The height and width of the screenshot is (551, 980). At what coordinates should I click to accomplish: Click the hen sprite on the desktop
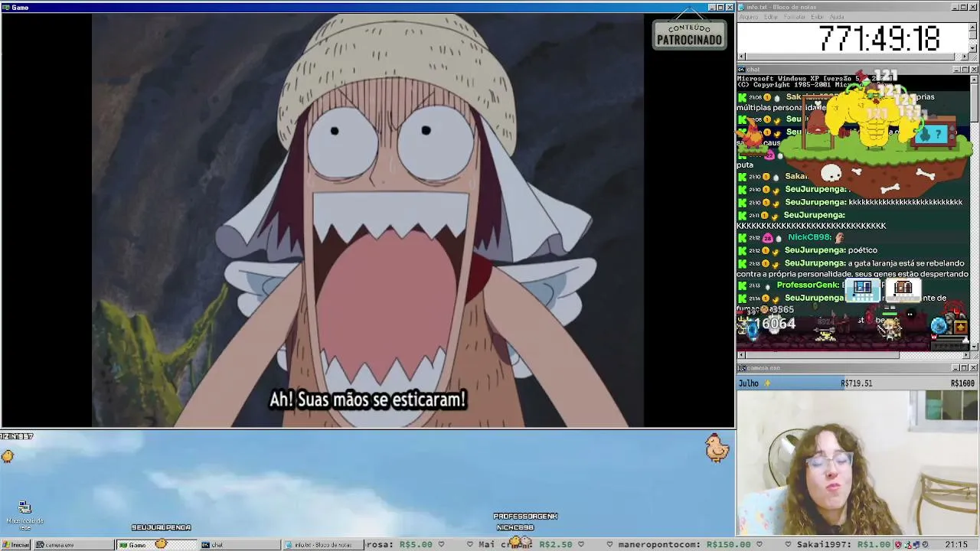[717, 448]
